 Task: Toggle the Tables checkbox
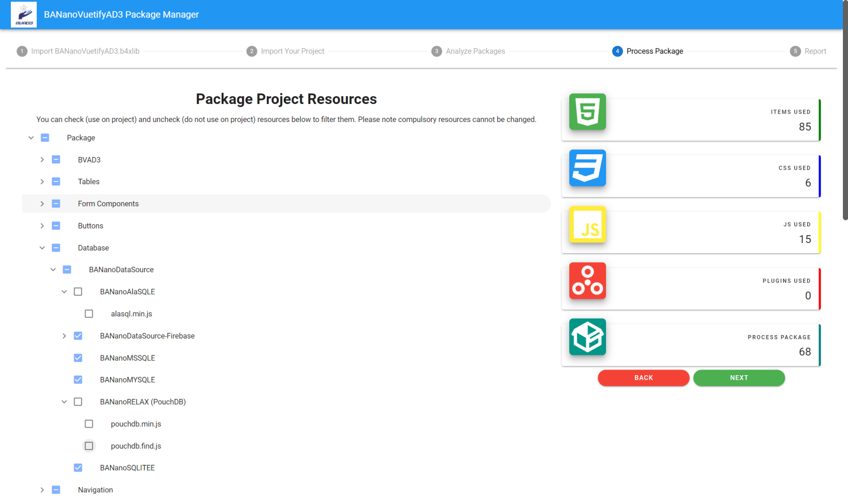click(x=56, y=182)
